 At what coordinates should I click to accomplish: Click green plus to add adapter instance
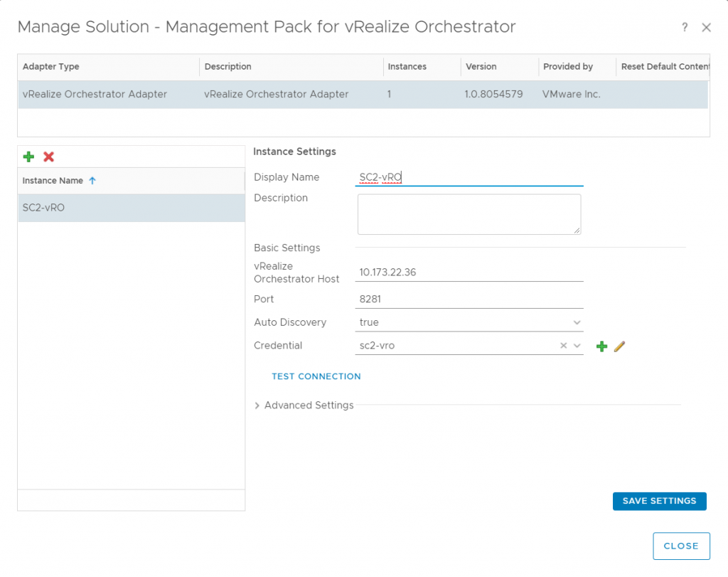(28, 157)
